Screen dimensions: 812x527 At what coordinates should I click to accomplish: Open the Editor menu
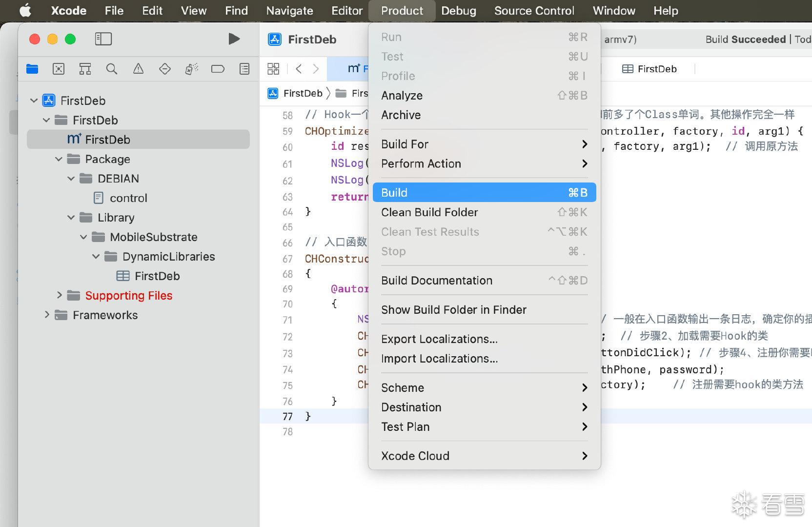(347, 10)
